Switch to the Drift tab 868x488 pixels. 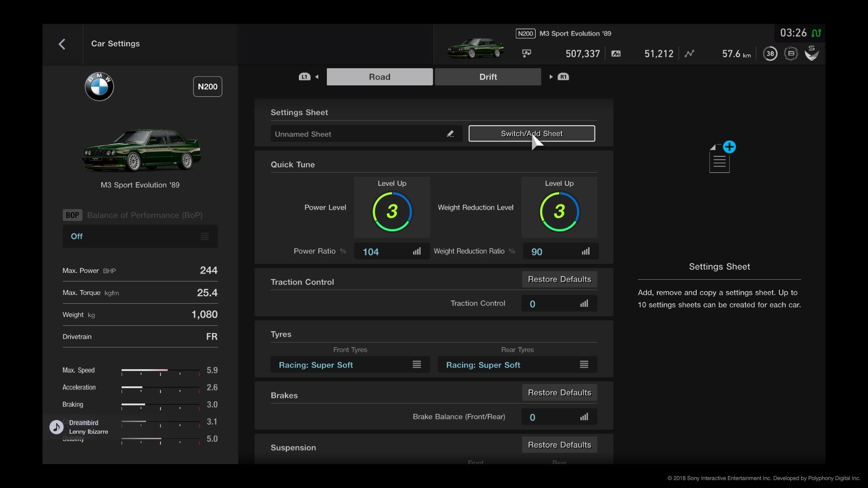(x=488, y=77)
